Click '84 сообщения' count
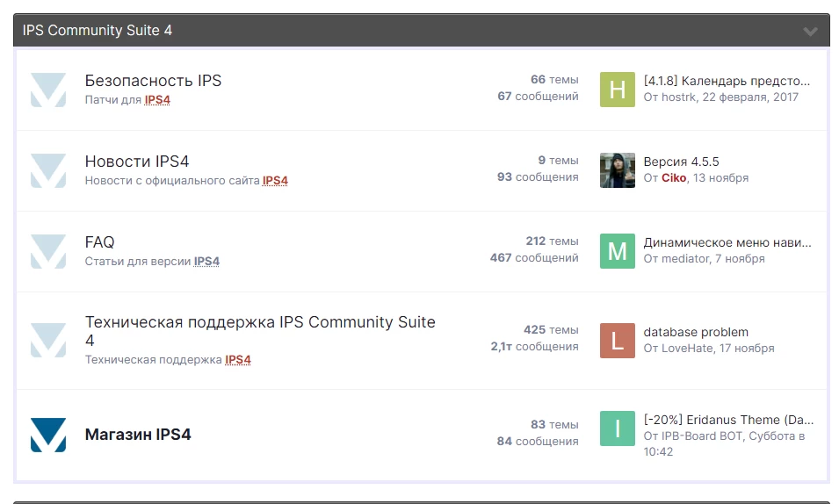The image size is (839, 504). pos(538,441)
